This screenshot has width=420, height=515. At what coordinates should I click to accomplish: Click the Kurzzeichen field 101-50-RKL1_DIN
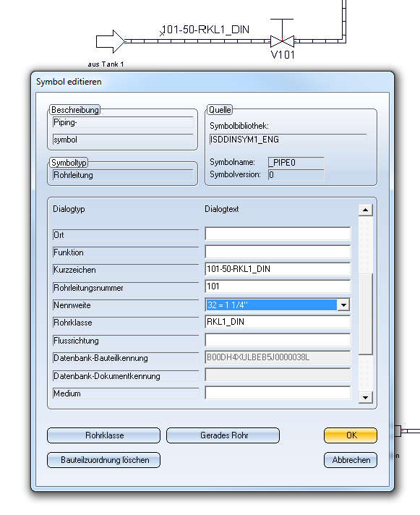tap(278, 269)
